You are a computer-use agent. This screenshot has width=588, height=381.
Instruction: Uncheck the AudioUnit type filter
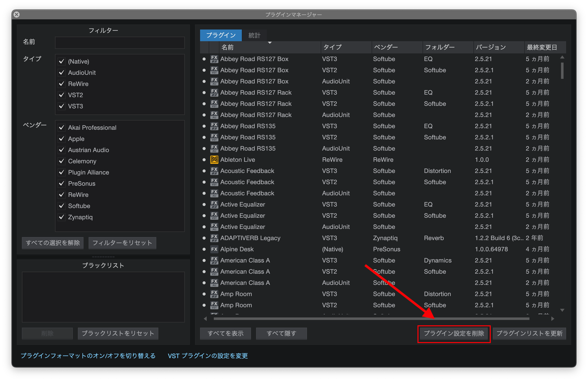[61, 73]
